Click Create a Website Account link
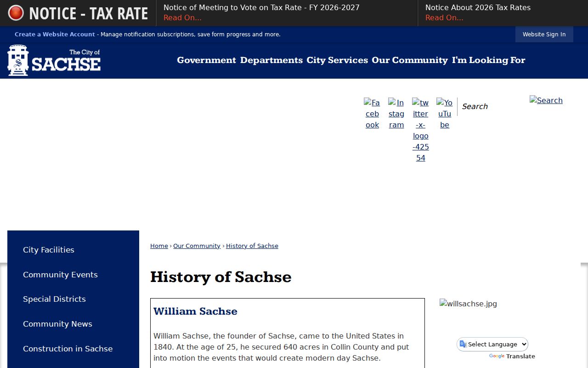This screenshot has width=588, height=368. (x=55, y=34)
